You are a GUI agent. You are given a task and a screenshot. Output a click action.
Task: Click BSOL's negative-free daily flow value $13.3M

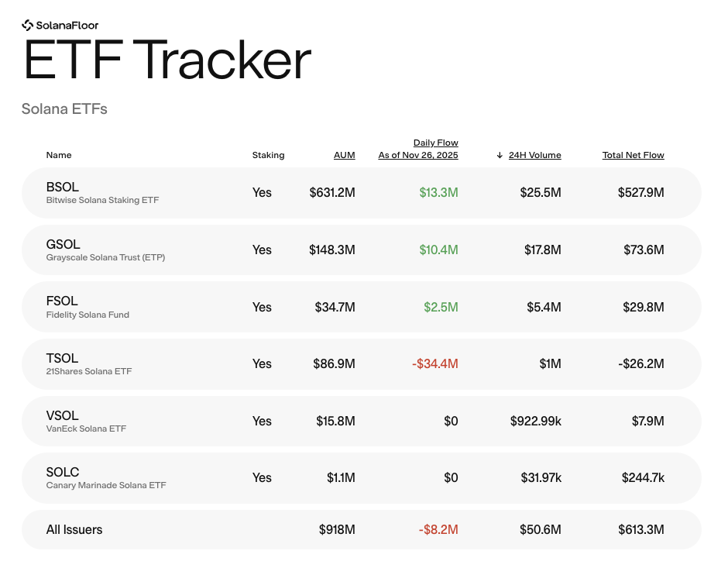click(x=439, y=192)
